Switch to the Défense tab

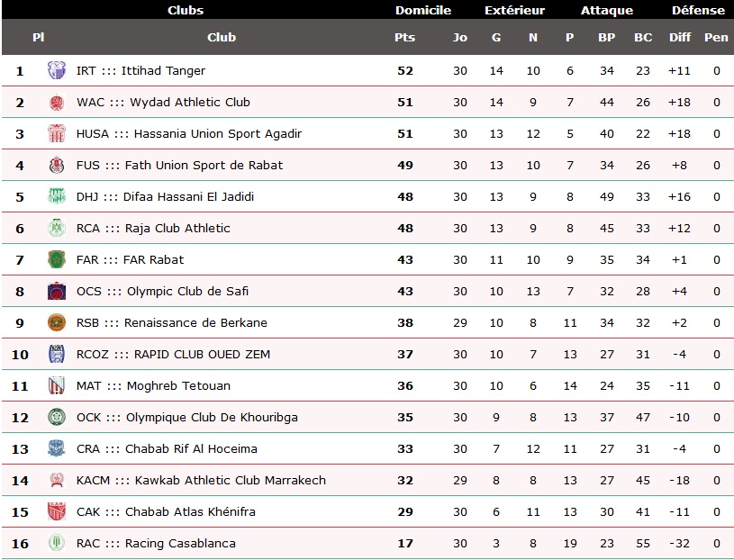click(x=698, y=10)
